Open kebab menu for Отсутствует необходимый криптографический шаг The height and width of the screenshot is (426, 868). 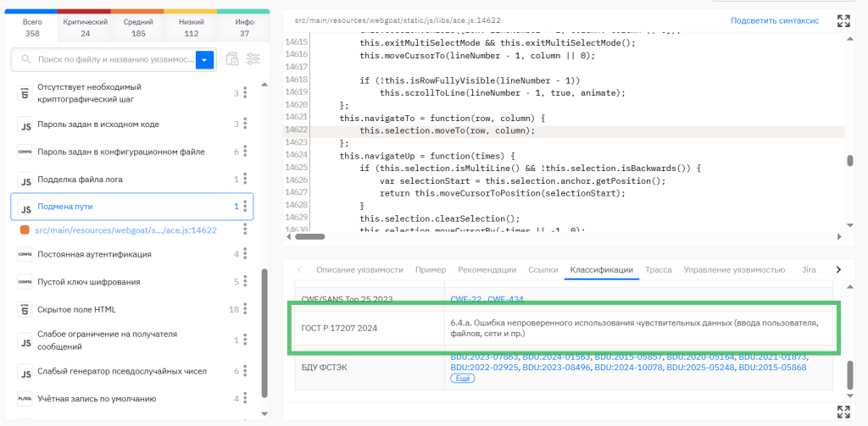[x=245, y=93]
